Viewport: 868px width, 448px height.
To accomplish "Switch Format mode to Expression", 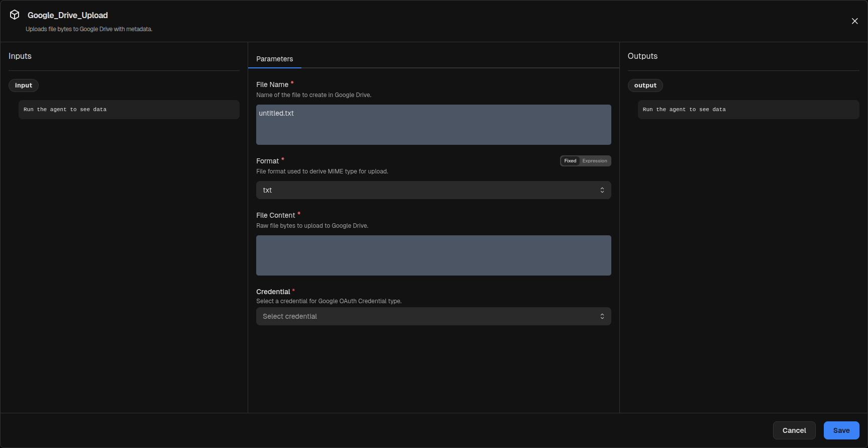I will click(595, 161).
